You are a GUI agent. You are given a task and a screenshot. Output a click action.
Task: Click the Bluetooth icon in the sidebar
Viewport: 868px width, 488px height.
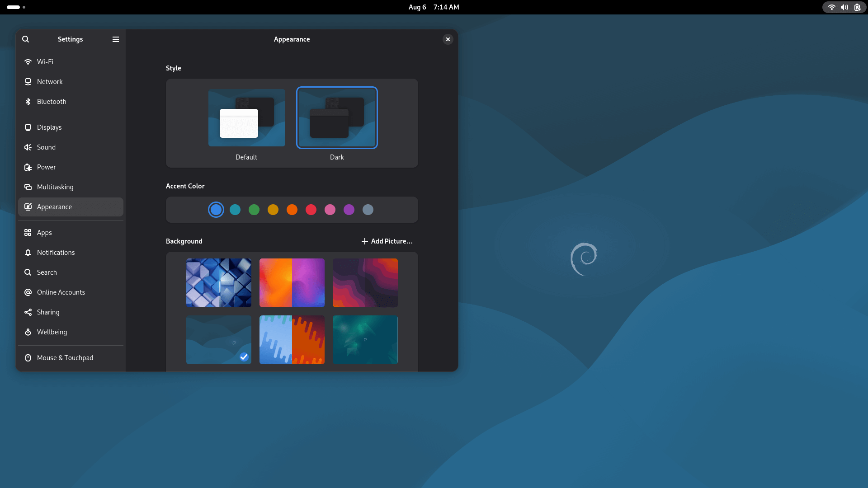28,102
